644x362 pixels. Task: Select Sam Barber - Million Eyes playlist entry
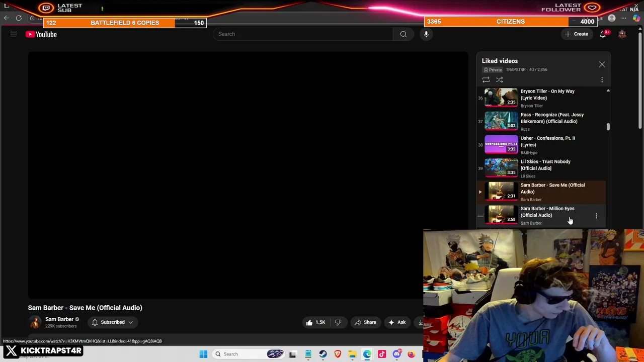tap(541, 216)
